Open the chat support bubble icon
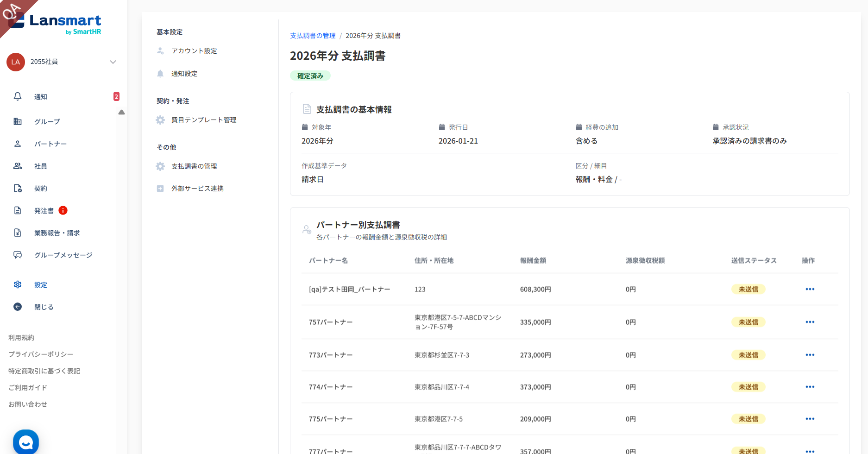Image resolution: width=868 pixels, height=454 pixels. tap(26, 442)
